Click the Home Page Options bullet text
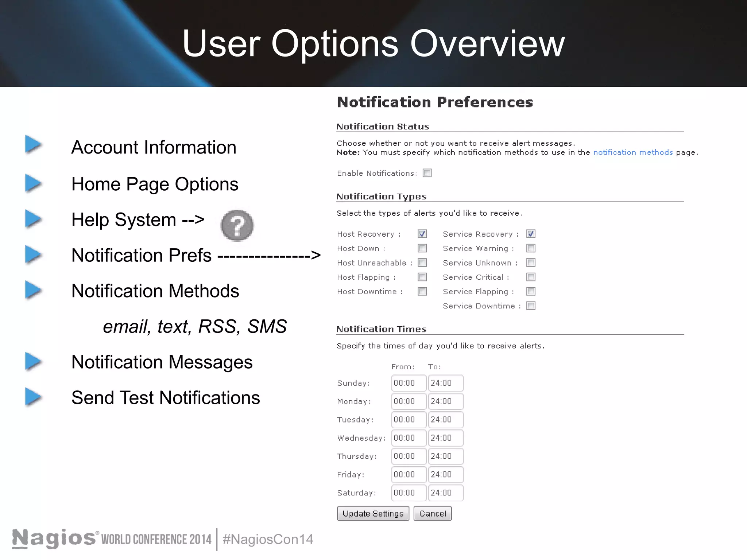 tap(155, 184)
